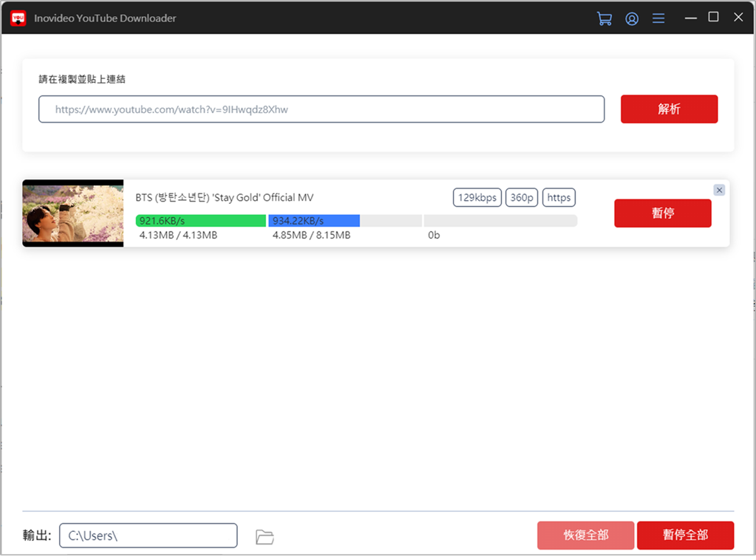The image size is (756, 560).
Task: Click the 請在複製並貼上連結 label
Action: coord(82,79)
